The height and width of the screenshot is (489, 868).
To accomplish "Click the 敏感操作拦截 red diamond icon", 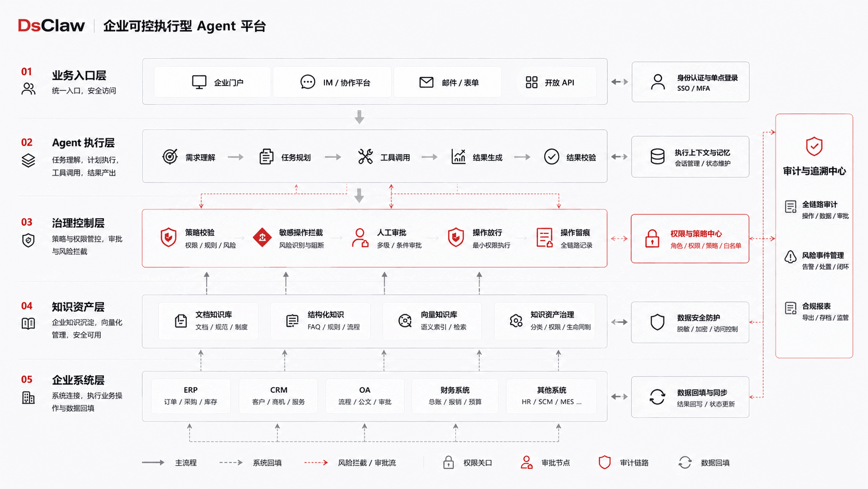I will pos(262,237).
